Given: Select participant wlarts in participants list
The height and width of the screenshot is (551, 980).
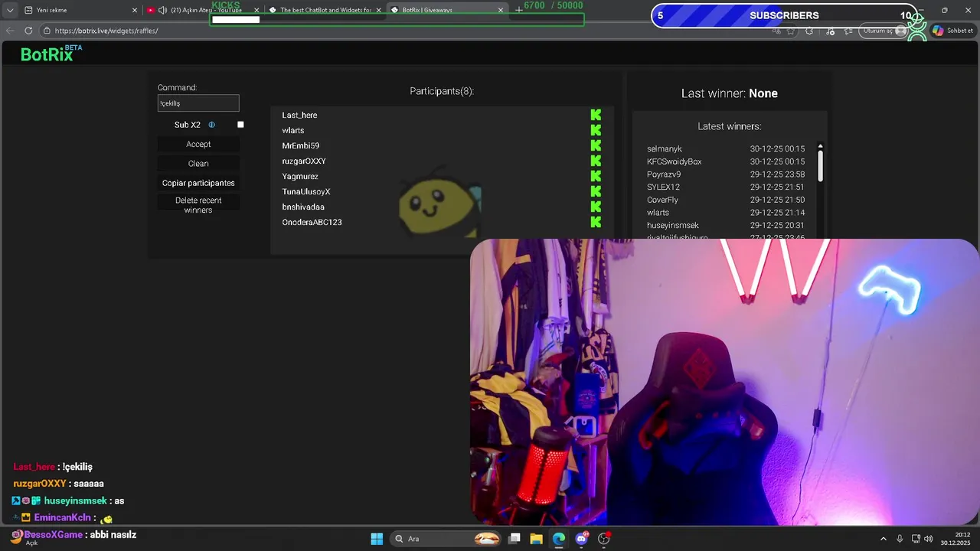Looking at the screenshot, I should point(293,130).
